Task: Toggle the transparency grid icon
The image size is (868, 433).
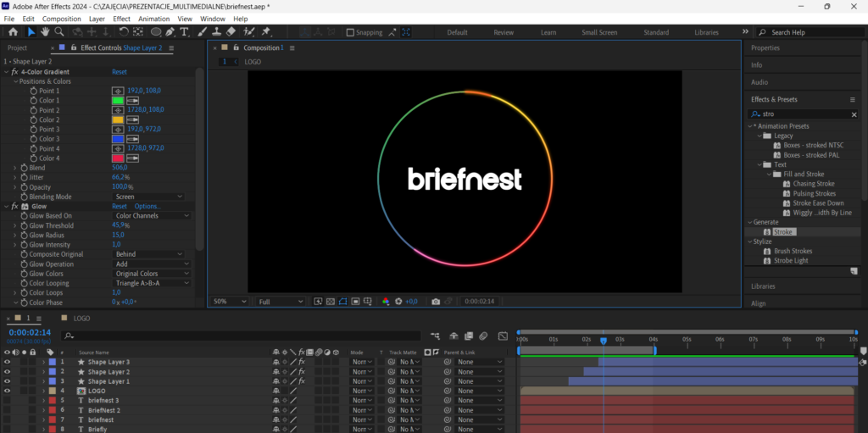Action: pos(331,301)
